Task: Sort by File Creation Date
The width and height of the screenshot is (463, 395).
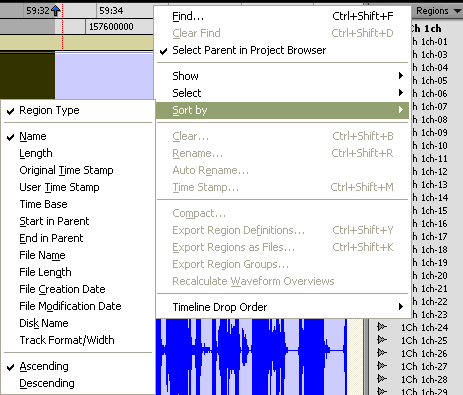Action: coord(78,289)
